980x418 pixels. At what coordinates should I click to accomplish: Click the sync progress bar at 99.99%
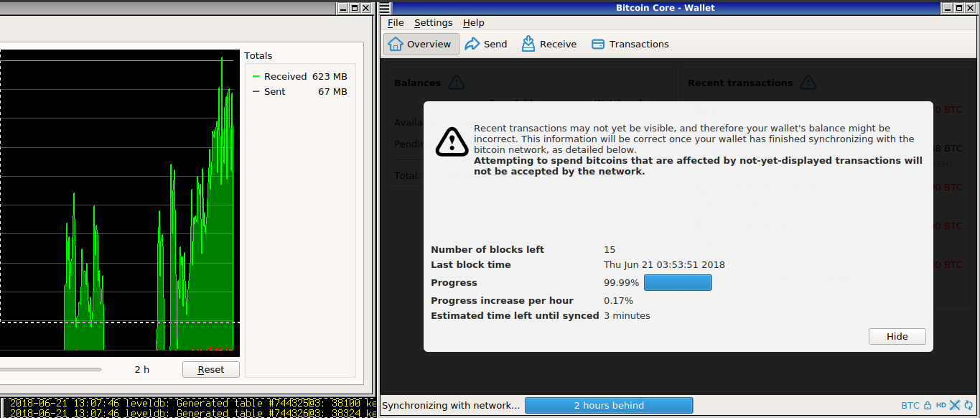[678, 282]
